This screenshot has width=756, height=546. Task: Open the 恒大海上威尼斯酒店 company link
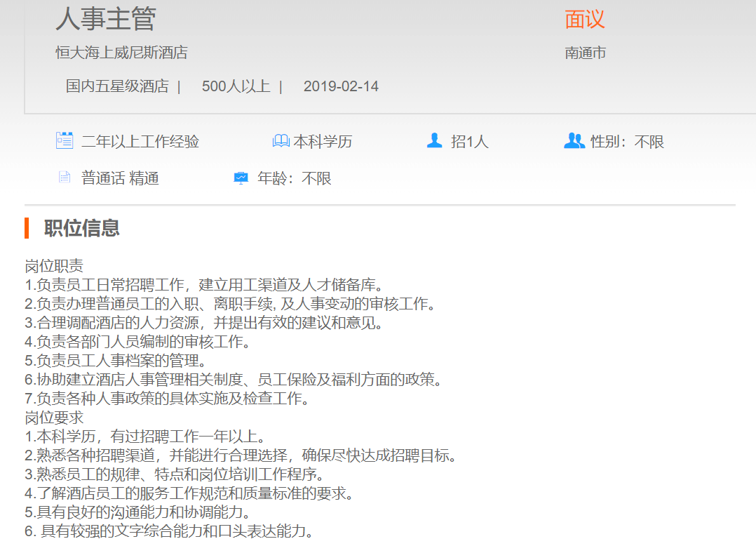(x=121, y=53)
